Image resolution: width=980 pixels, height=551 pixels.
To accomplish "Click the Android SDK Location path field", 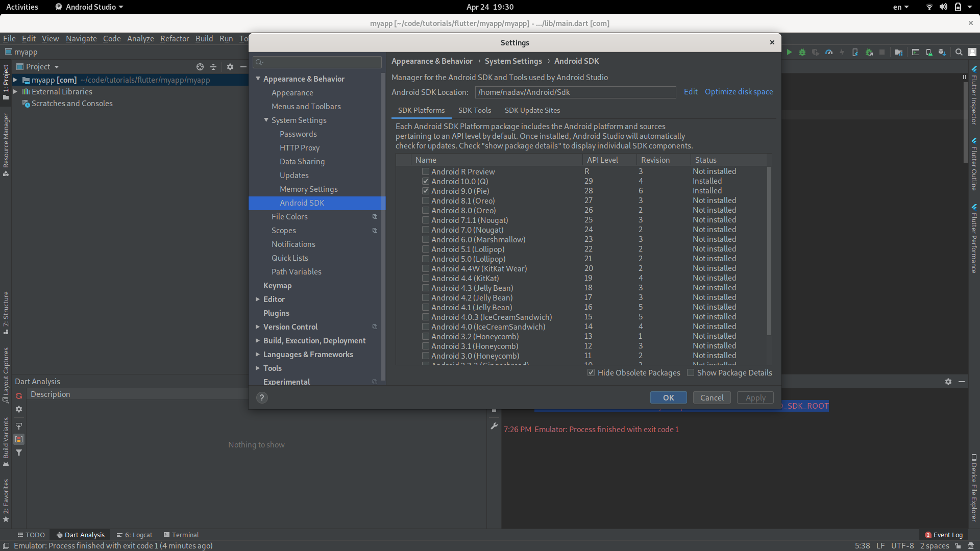I will 575,92.
